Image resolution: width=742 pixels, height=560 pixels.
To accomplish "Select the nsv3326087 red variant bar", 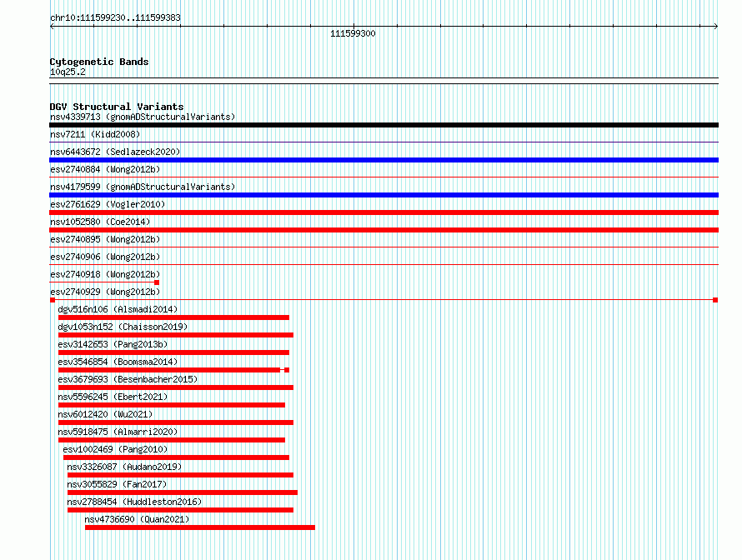I will click(180, 475).
